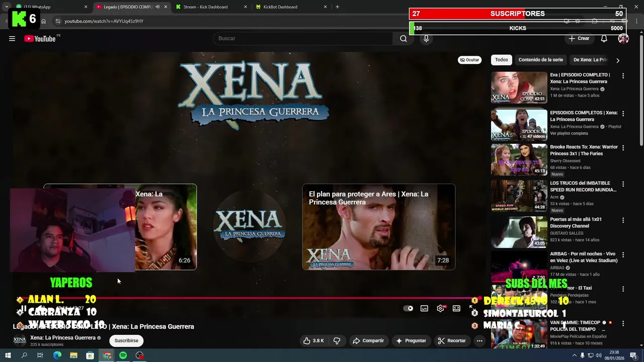Close the KickBot Dashboard tab
644x362 pixels.
[326, 7]
